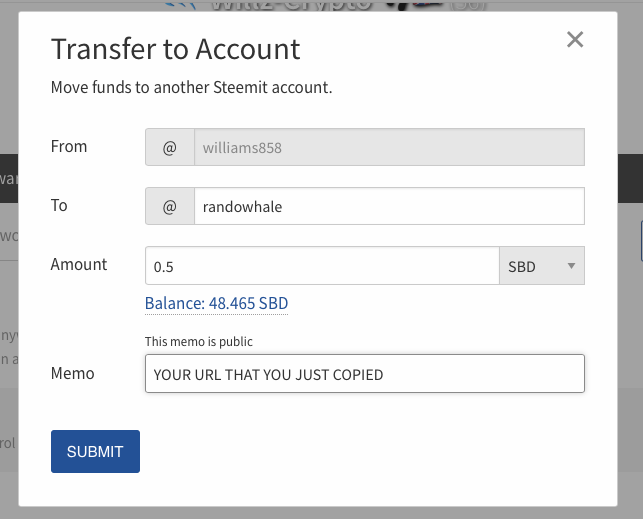Use the Balance: 48.465 SBD link

pyautogui.click(x=216, y=303)
